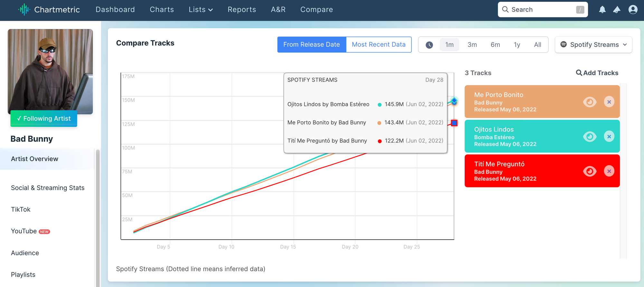The width and height of the screenshot is (644, 287).
Task: Open the YouTube sidebar section
Action: [24, 231]
